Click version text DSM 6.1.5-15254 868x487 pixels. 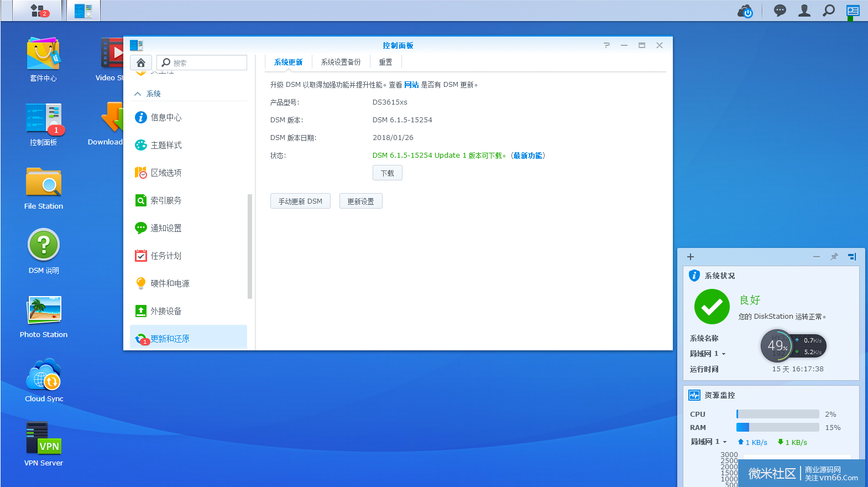(402, 120)
